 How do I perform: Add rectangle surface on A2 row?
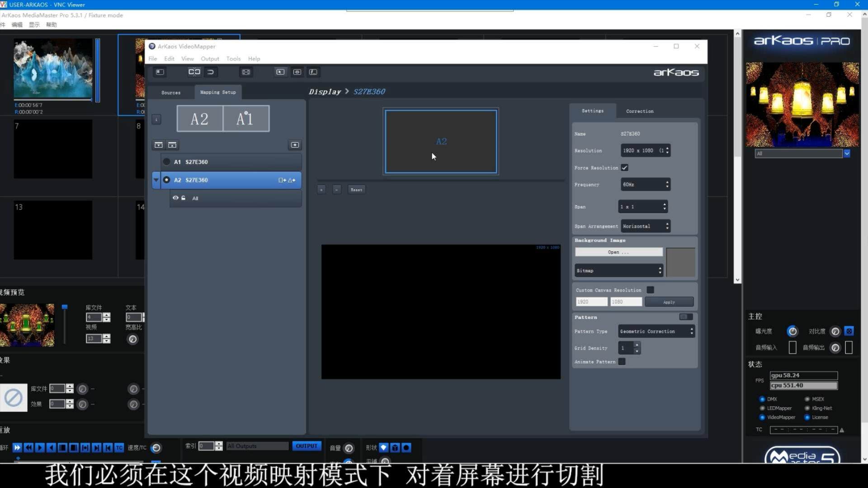(x=282, y=180)
